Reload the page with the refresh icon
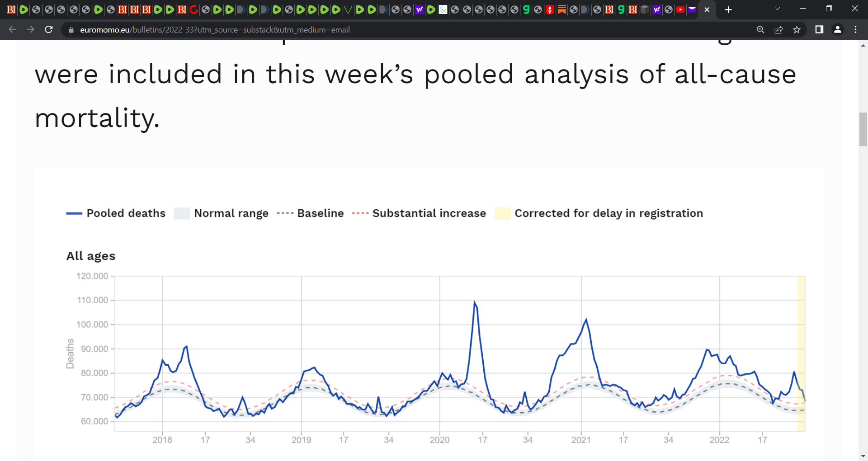Image resolution: width=868 pixels, height=461 pixels. [x=49, y=29]
